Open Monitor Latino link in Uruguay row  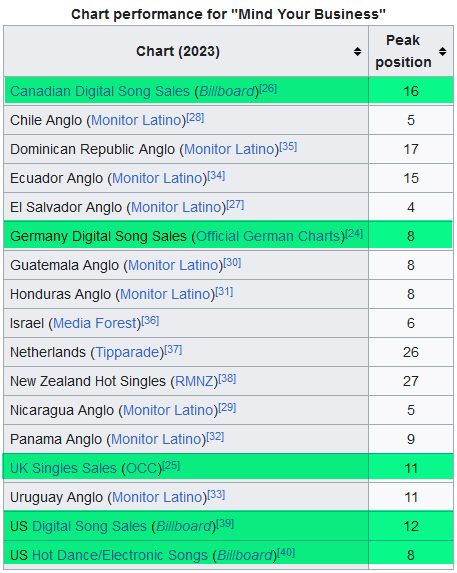tap(157, 497)
